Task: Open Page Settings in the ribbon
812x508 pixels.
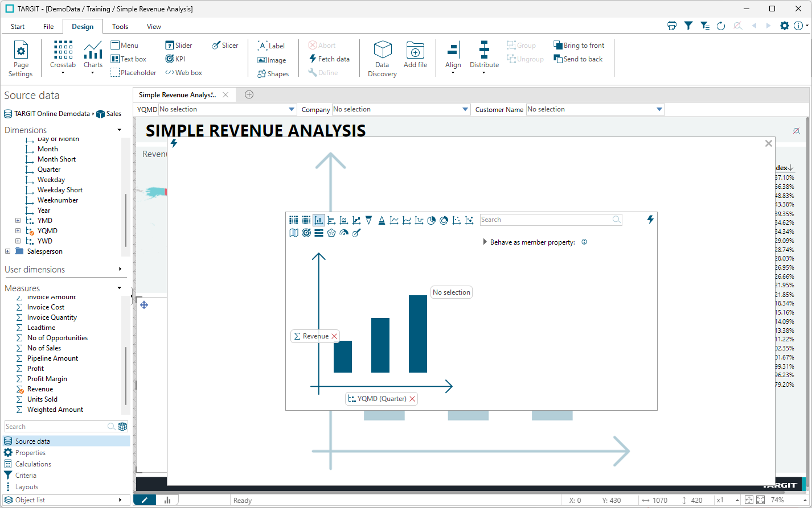Action: (x=20, y=58)
